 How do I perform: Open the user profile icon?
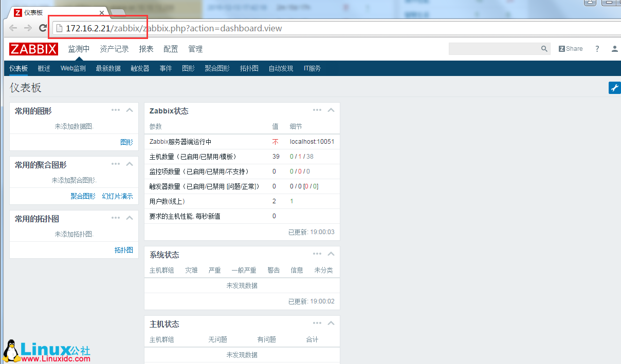(614, 48)
